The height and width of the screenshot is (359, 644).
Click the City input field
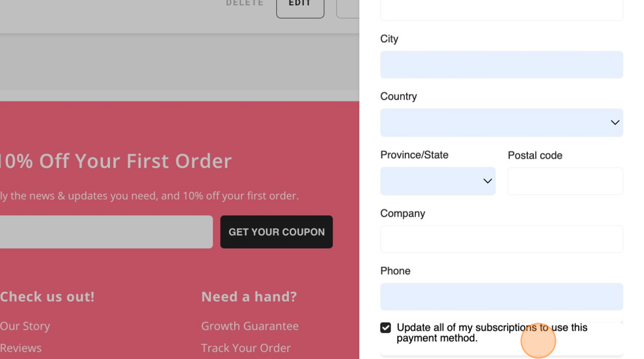pos(501,65)
